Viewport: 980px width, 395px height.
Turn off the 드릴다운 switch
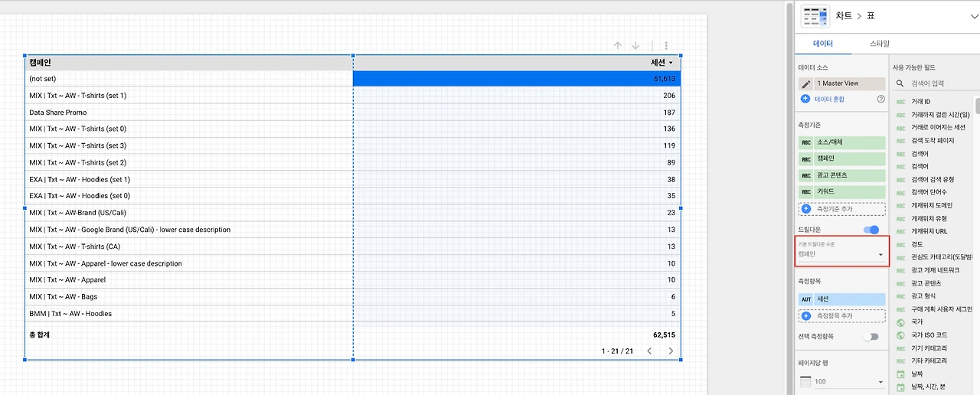pos(871,230)
